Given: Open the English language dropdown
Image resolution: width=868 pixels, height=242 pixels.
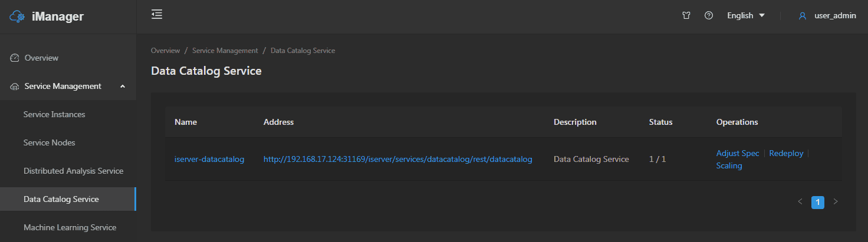Looking at the screenshot, I should [x=745, y=16].
